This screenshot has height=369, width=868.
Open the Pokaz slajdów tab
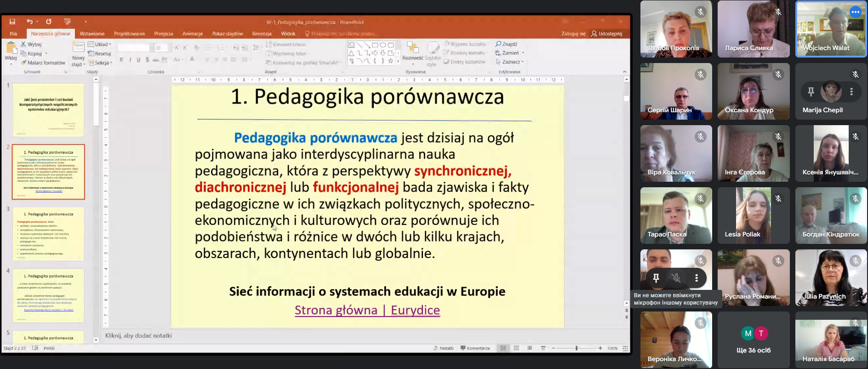[227, 34]
